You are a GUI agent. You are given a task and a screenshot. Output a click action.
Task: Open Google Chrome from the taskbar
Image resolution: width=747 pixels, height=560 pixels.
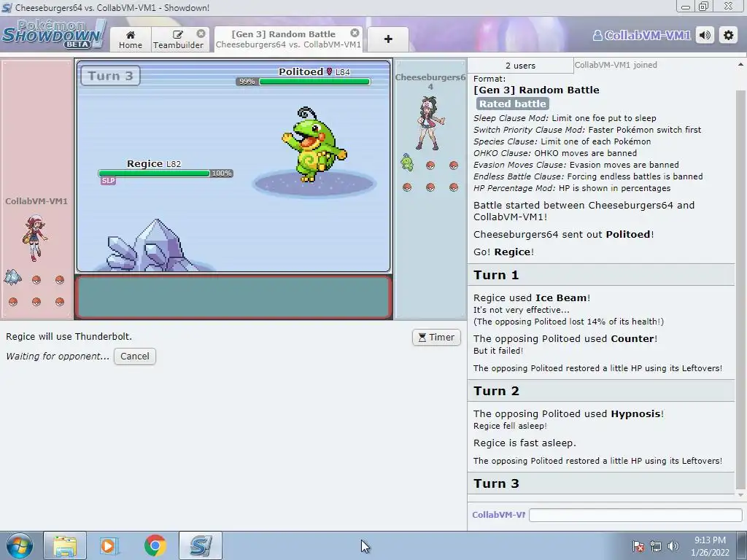tap(155, 545)
